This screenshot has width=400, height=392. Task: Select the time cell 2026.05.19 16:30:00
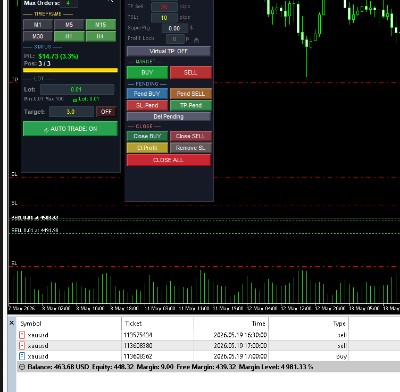[x=240, y=335]
